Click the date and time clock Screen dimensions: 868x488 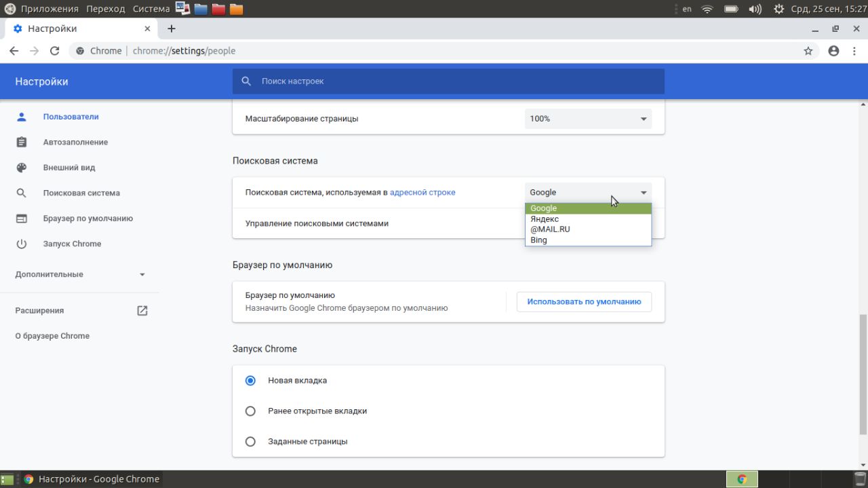pyautogui.click(x=829, y=9)
